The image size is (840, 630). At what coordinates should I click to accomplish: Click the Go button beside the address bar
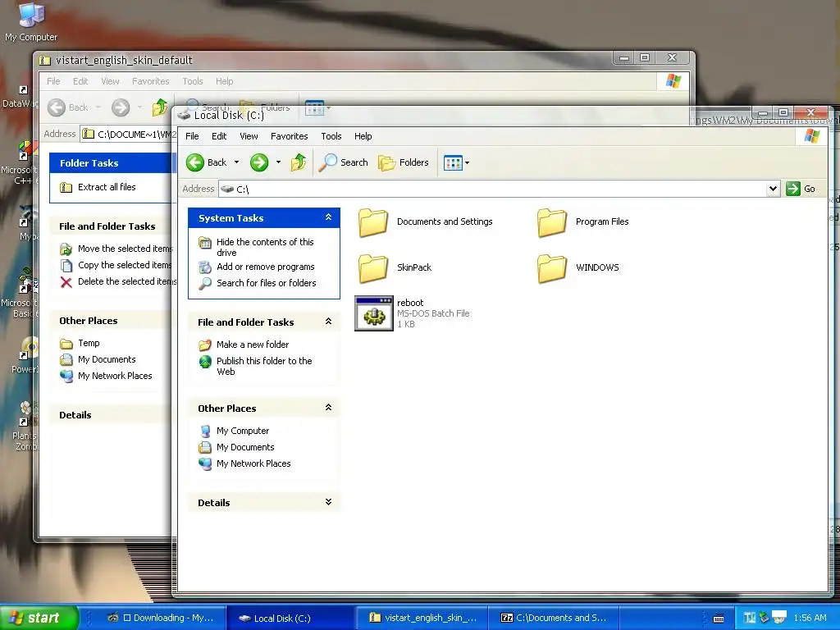[x=801, y=189]
